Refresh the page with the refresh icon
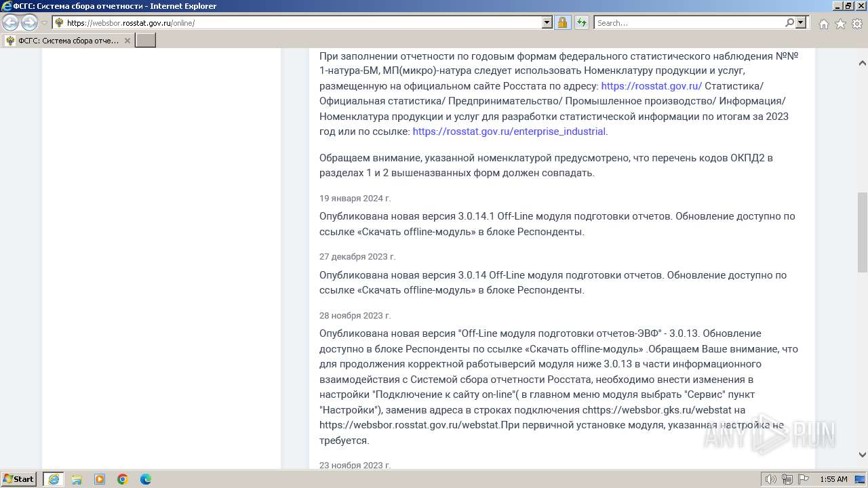The width and height of the screenshot is (868, 488). [x=581, y=23]
